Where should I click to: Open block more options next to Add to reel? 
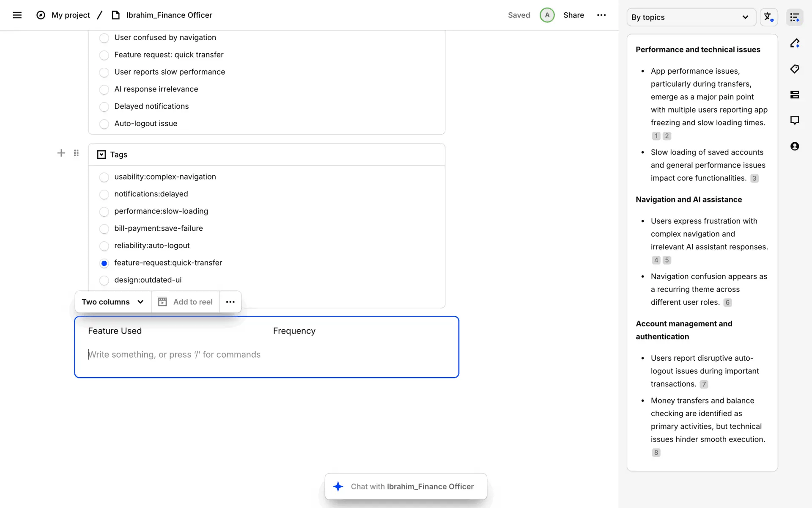point(230,302)
